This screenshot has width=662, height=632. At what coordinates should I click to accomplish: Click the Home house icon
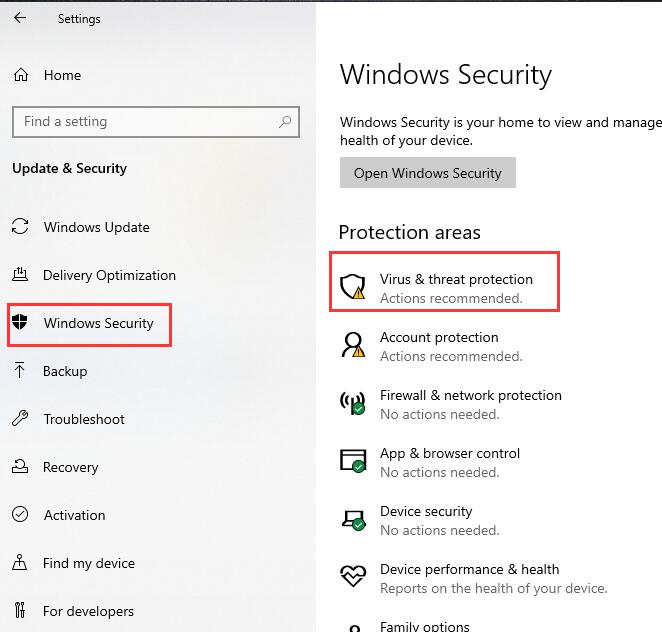click(x=21, y=75)
